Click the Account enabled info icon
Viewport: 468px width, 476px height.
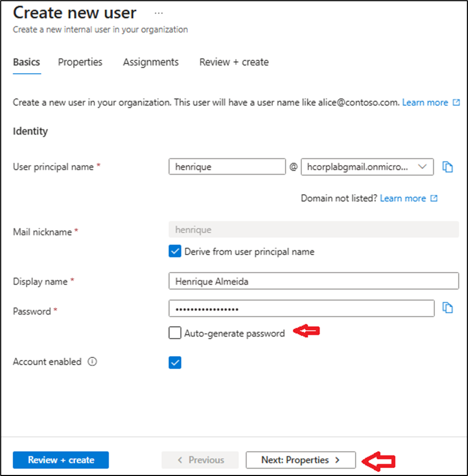point(93,362)
